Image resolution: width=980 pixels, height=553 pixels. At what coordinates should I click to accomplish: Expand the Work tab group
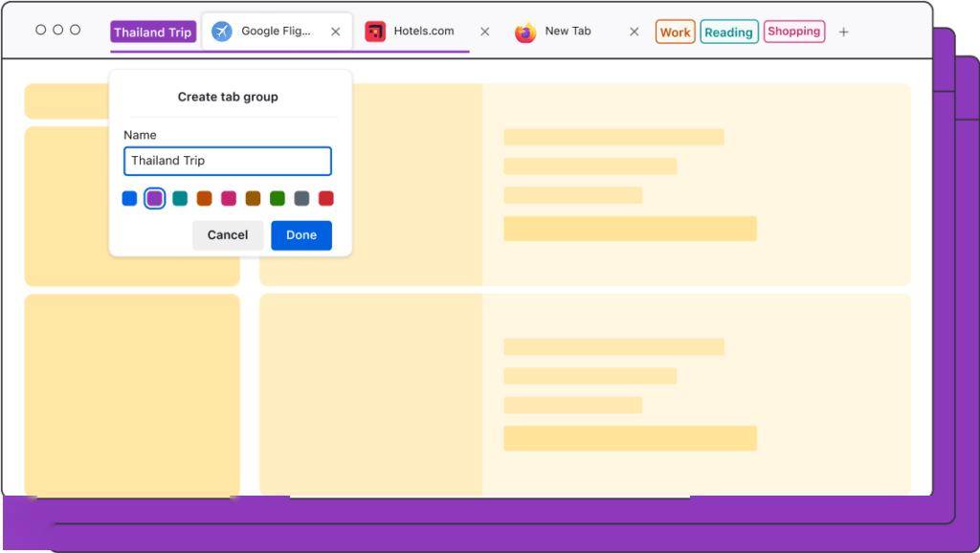pos(675,32)
